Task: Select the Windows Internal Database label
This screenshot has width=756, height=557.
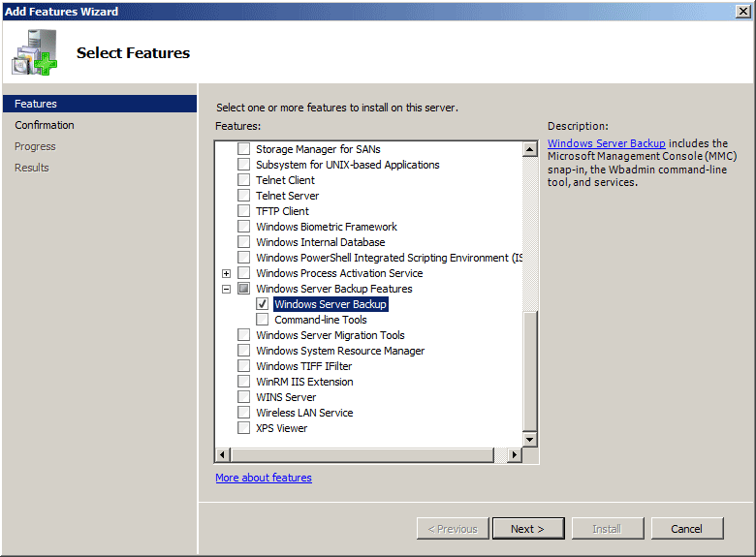Action: 320,242
